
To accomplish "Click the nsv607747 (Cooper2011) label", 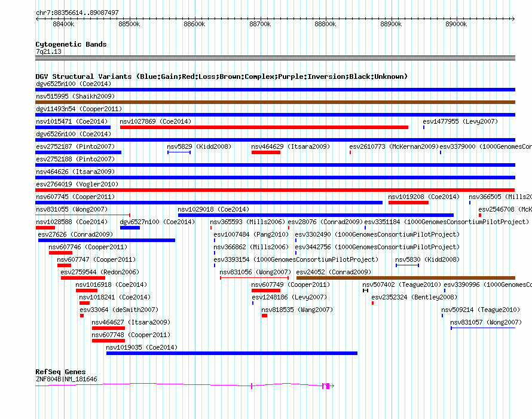I will point(96,259).
